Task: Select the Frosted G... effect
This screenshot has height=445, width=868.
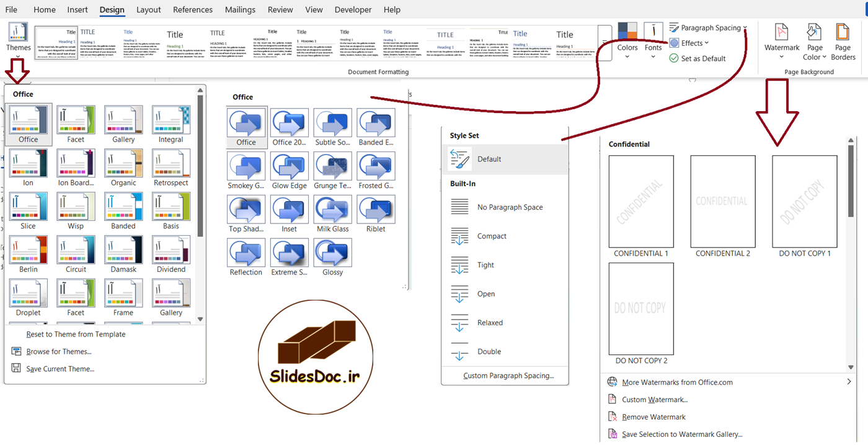Action: click(376, 171)
